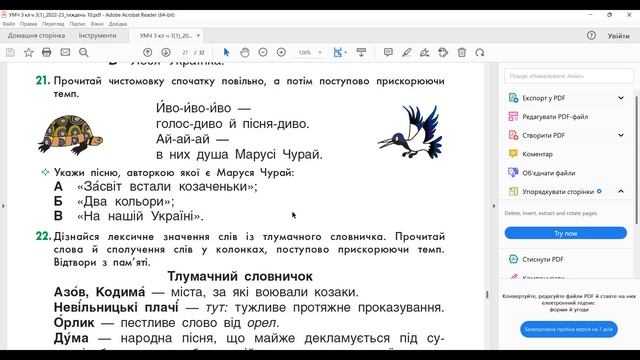Collapse the Упорядкувати сторінки section
640x360 pixels.
click(x=621, y=191)
